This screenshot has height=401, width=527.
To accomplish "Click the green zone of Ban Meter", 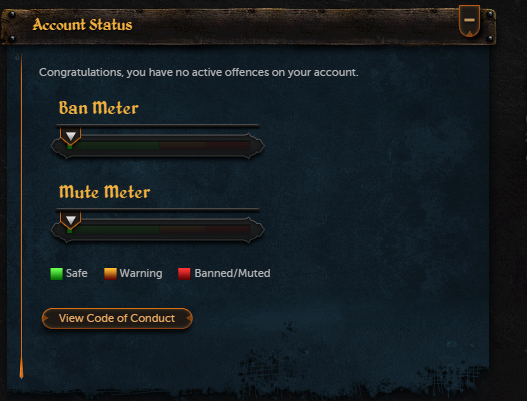I will pyautogui.click(x=114, y=146).
